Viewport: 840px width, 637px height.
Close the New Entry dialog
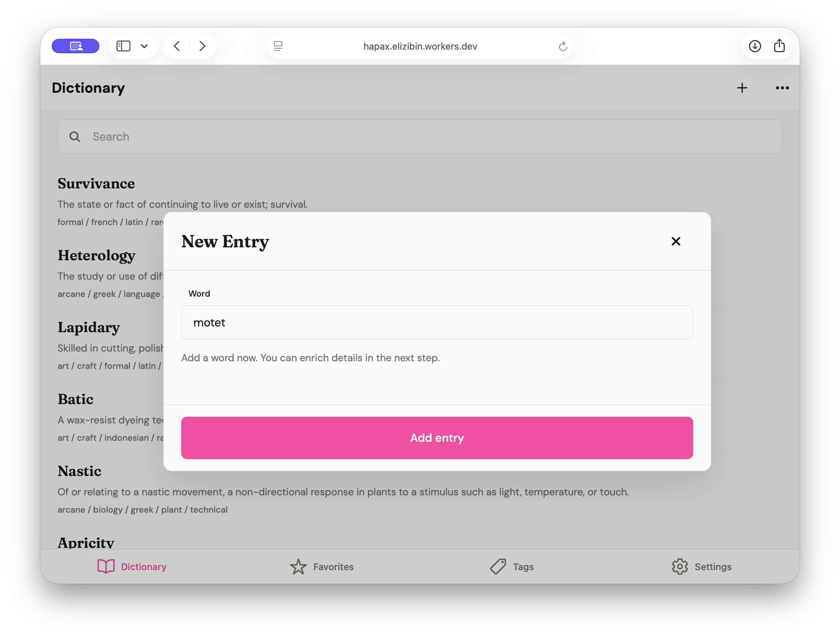coord(676,242)
